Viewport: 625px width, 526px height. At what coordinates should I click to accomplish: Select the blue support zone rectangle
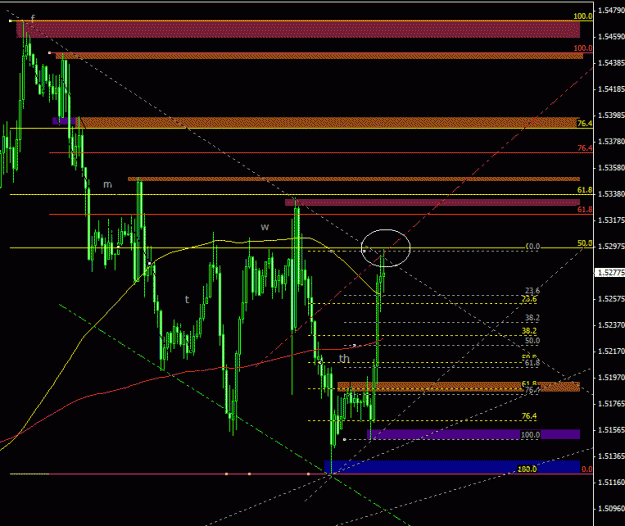[x=452, y=467]
